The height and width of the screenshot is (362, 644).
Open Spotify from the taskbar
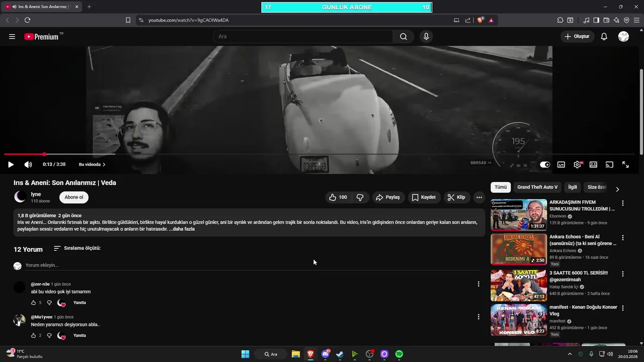point(399,354)
